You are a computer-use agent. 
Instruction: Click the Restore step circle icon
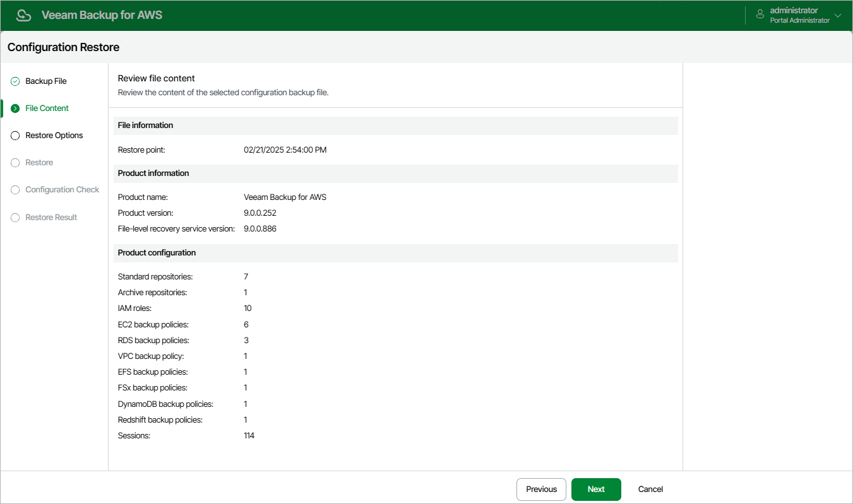click(x=15, y=163)
